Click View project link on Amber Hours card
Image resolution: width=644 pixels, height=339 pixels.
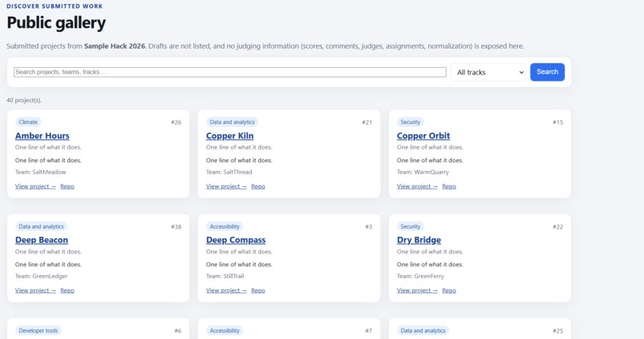(x=35, y=186)
